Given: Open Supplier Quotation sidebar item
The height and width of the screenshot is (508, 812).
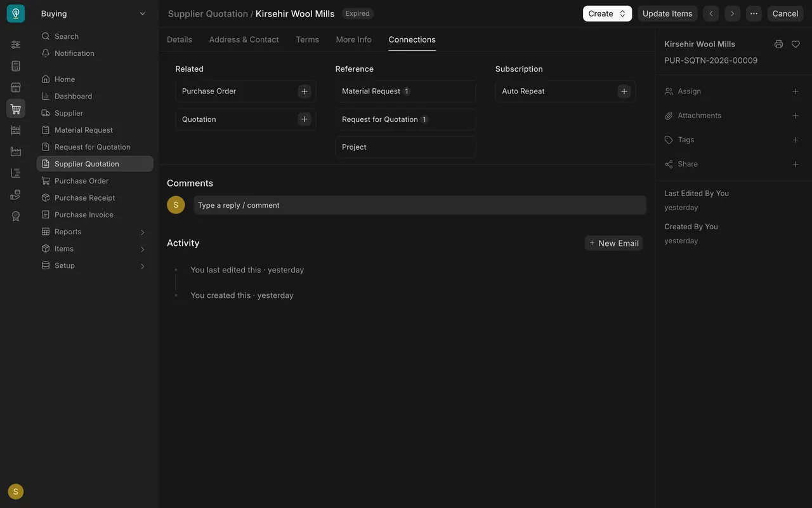Looking at the screenshot, I should tap(95, 164).
